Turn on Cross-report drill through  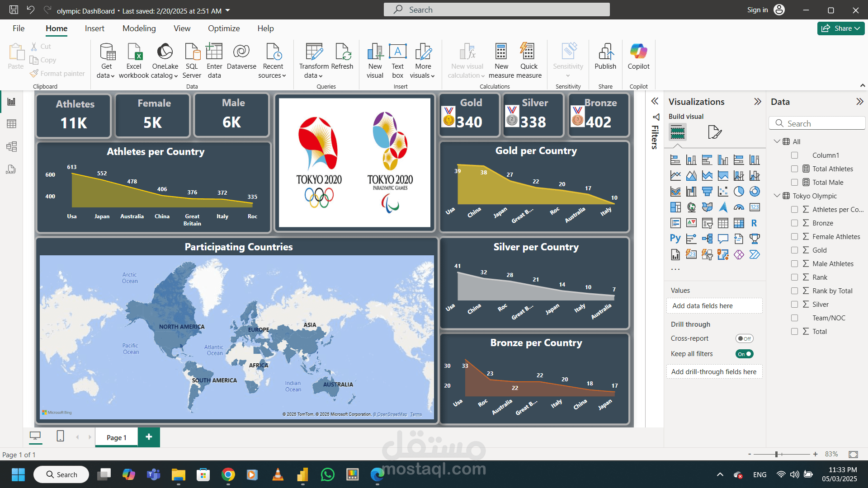click(744, 338)
